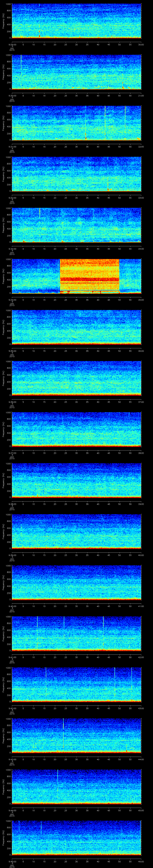Click the 46:00 end time label
Viewport: 153px width, 868px height.
[141, 862]
